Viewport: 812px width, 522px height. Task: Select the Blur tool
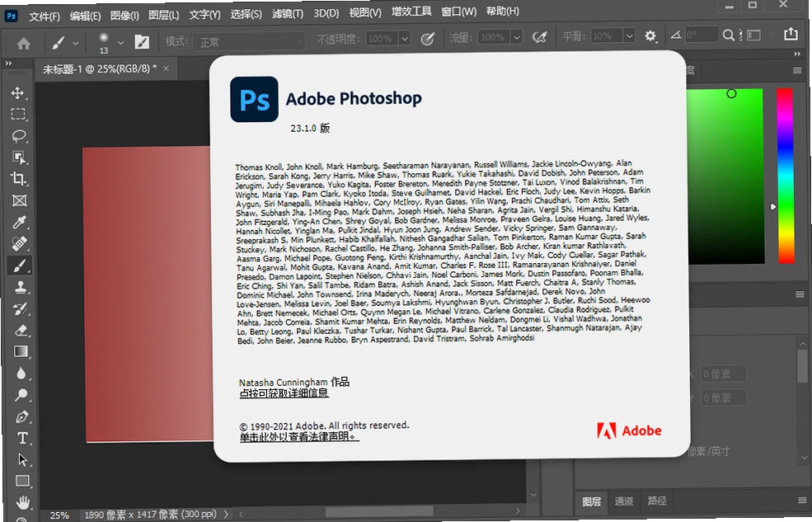pyautogui.click(x=21, y=373)
